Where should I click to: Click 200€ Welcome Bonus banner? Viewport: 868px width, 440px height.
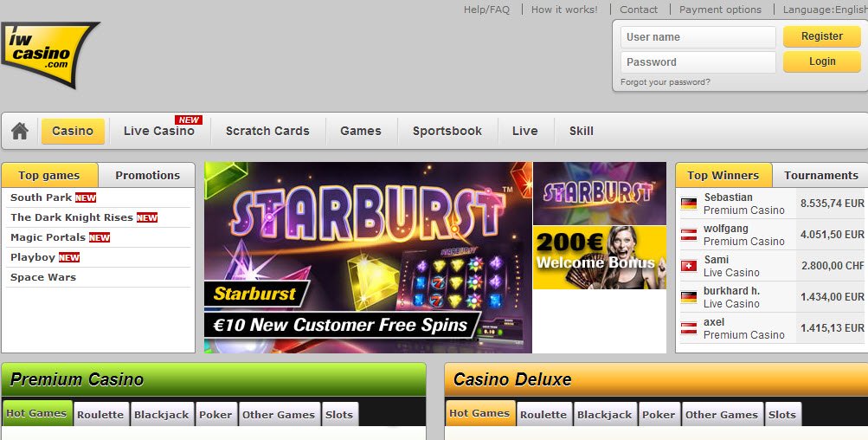pos(600,257)
